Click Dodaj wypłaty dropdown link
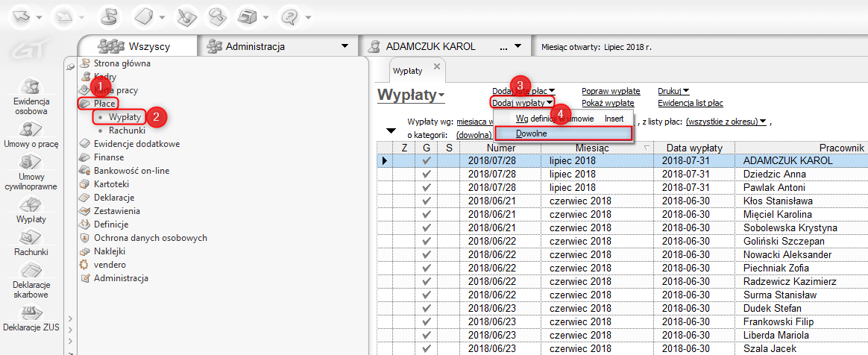This screenshot has width=868, height=355. pyautogui.click(x=522, y=102)
